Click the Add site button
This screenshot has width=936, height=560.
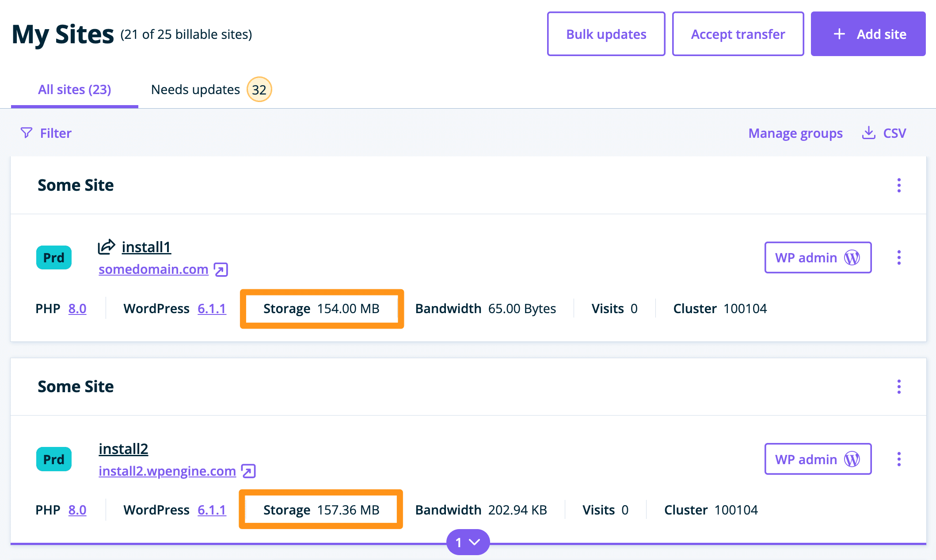(868, 34)
